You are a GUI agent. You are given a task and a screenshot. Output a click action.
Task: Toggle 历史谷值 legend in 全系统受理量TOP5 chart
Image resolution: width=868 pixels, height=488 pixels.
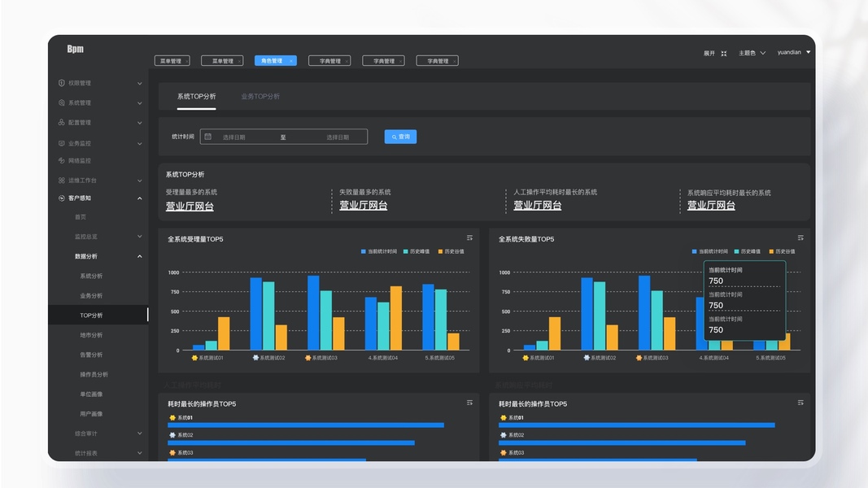[x=451, y=252]
